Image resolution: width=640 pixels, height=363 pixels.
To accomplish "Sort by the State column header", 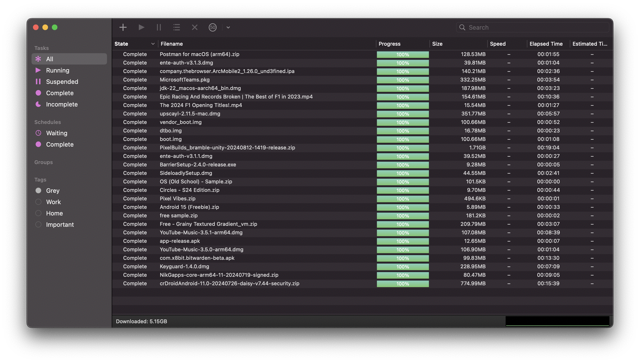I will [x=135, y=44].
